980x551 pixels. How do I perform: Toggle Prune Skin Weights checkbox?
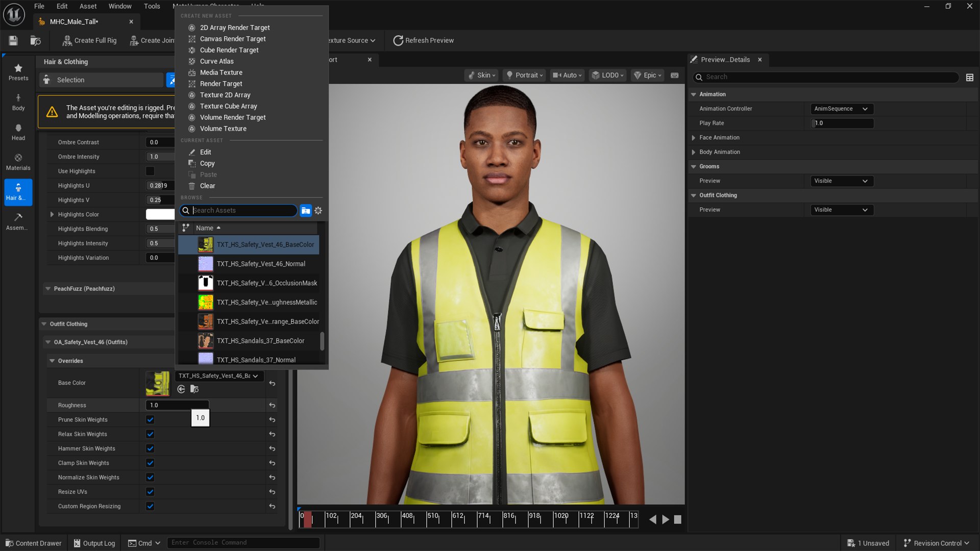pos(150,420)
